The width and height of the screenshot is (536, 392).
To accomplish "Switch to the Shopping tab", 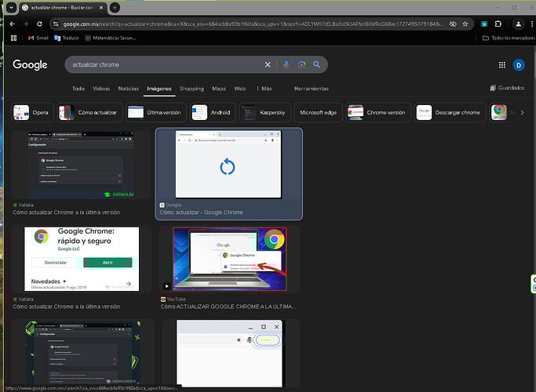I will pos(191,89).
